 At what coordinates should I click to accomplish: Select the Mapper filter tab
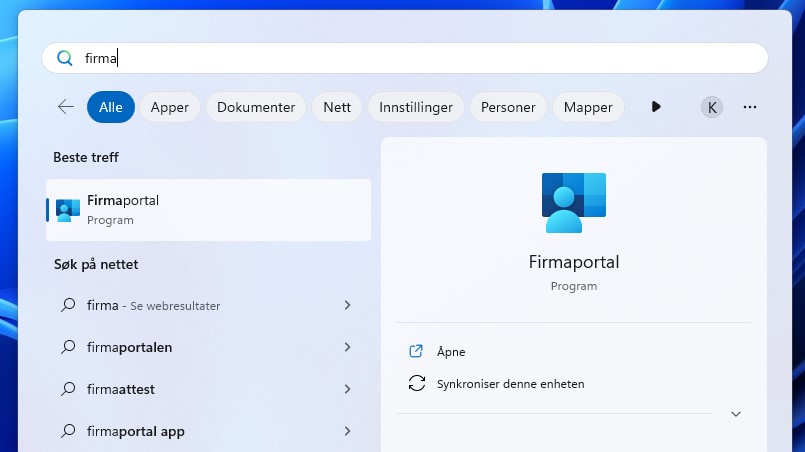(588, 107)
